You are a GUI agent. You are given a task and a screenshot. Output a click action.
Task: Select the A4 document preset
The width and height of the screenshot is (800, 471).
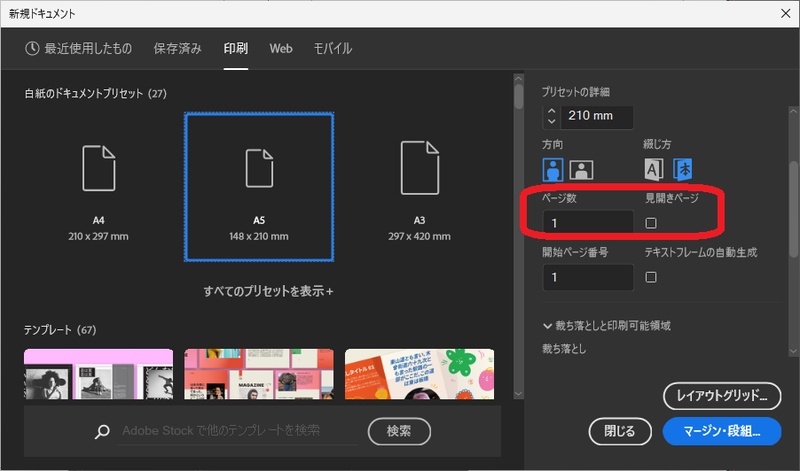click(x=98, y=187)
